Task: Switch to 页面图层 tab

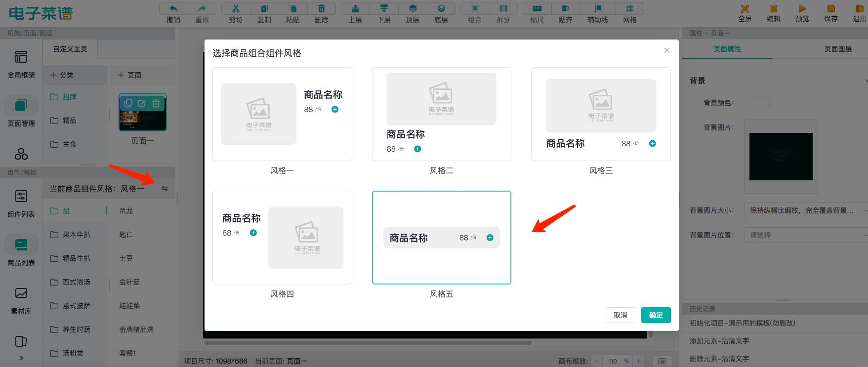Action: tap(838, 49)
